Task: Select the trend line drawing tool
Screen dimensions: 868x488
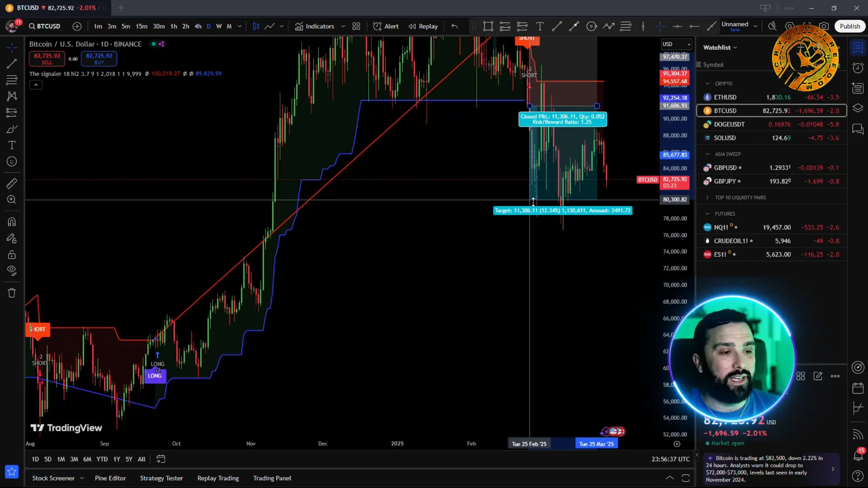Action: tap(12, 64)
